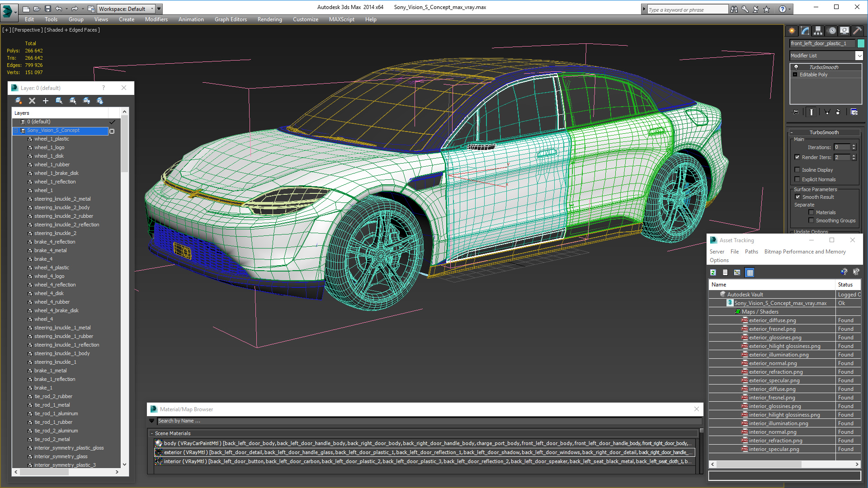
Task: Click checkmark next to 0 (default) layer
Action: (x=112, y=122)
